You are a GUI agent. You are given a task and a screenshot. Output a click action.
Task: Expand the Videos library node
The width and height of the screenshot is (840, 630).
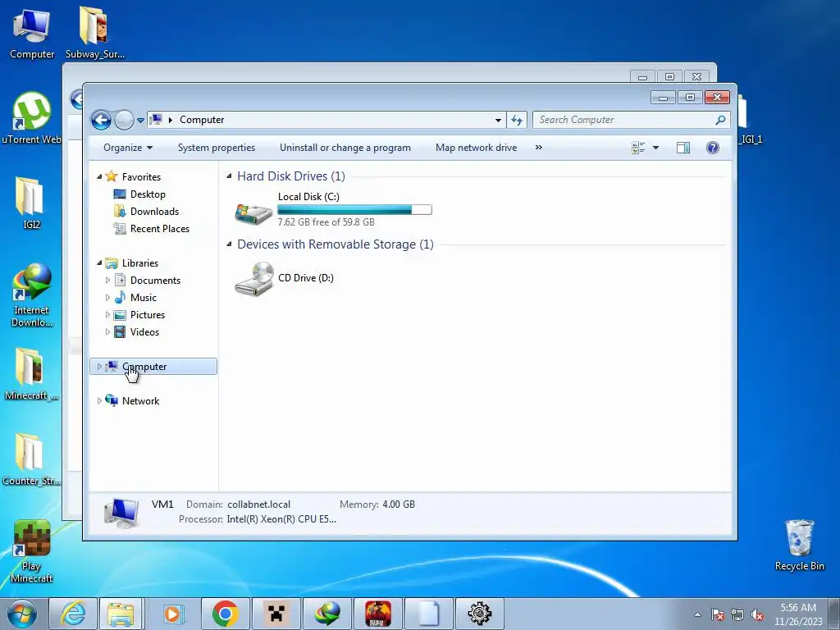point(107,331)
